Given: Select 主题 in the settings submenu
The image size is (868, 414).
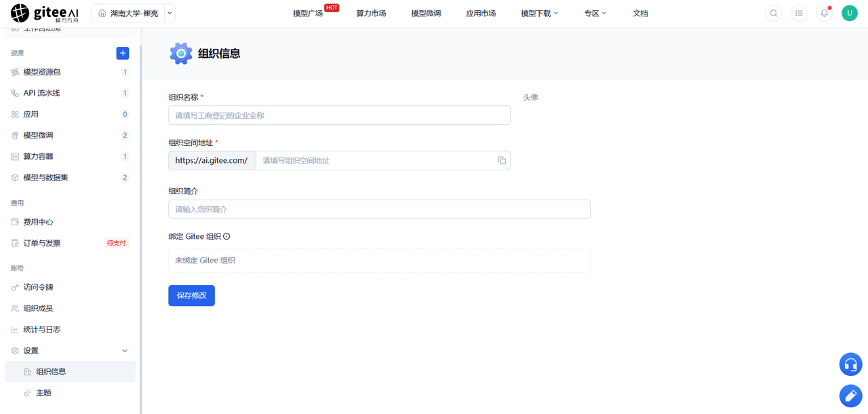Looking at the screenshot, I should click(70, 393).
